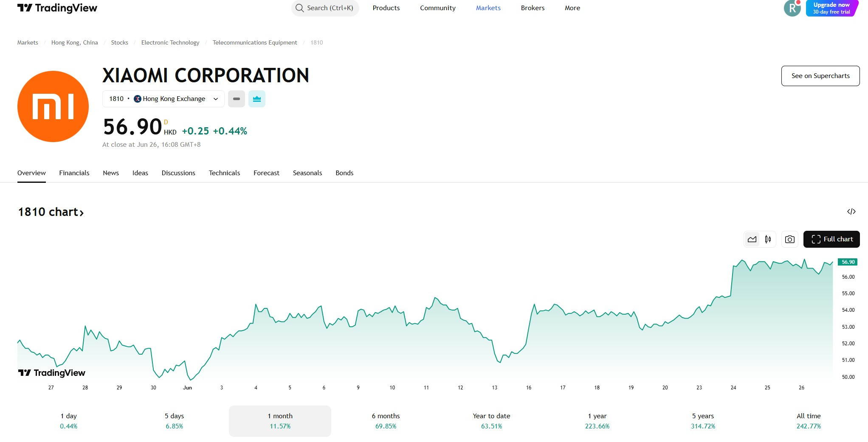Screen dimensions: 868x442
Task: Select the 1 year time range
Action: click(x=597, y=421)
